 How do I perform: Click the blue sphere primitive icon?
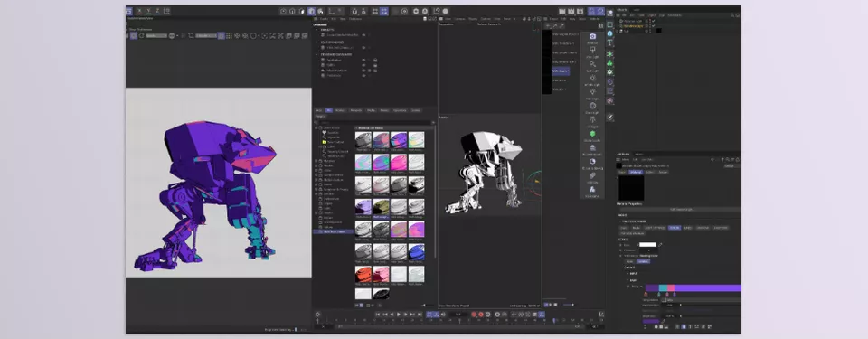(x=610, y=33)
